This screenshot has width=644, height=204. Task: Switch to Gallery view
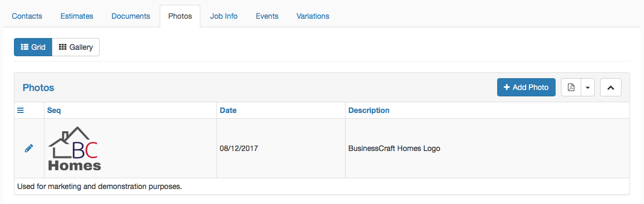[76, 47]
